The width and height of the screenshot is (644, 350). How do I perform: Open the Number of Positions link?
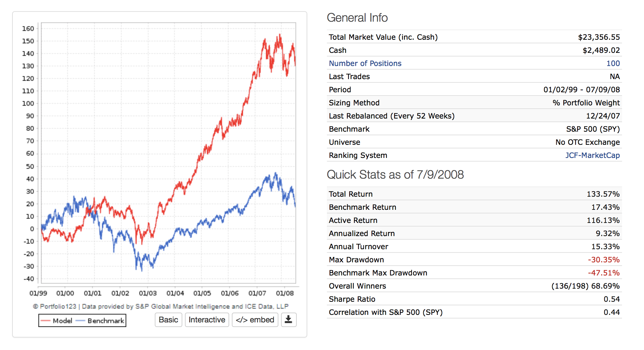tap(365, 63)
